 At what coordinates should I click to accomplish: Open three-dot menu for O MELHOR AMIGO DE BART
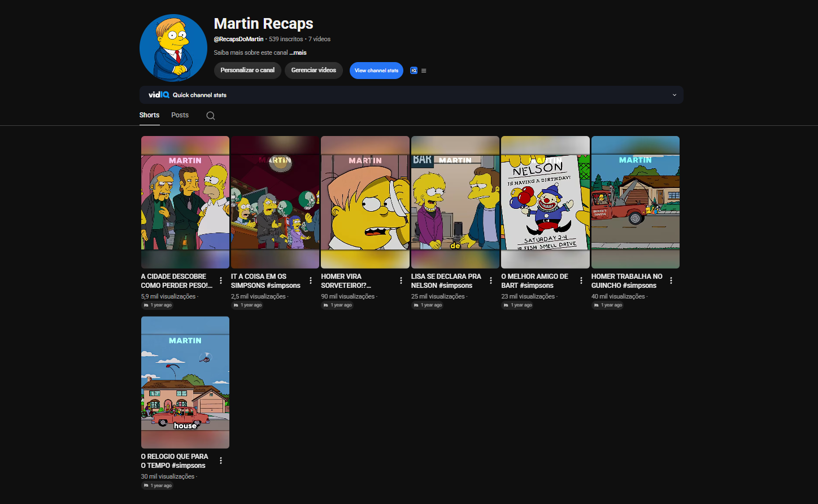(581, 281)
